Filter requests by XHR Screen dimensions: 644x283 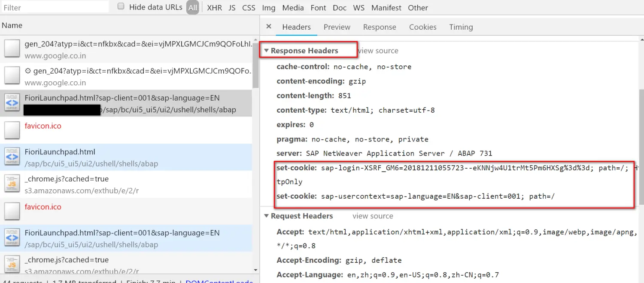click(215, 8)
